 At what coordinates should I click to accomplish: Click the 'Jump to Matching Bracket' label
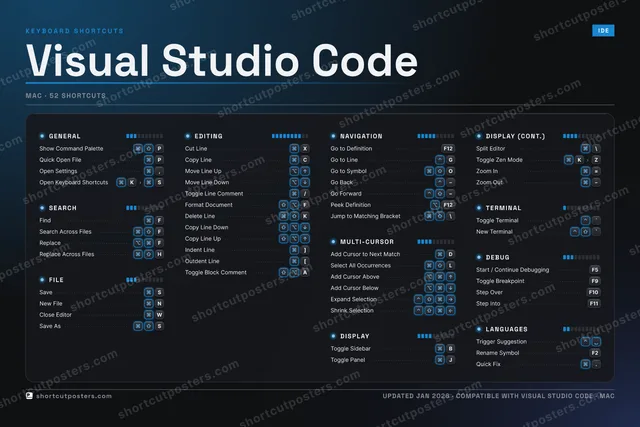[365, 216]
